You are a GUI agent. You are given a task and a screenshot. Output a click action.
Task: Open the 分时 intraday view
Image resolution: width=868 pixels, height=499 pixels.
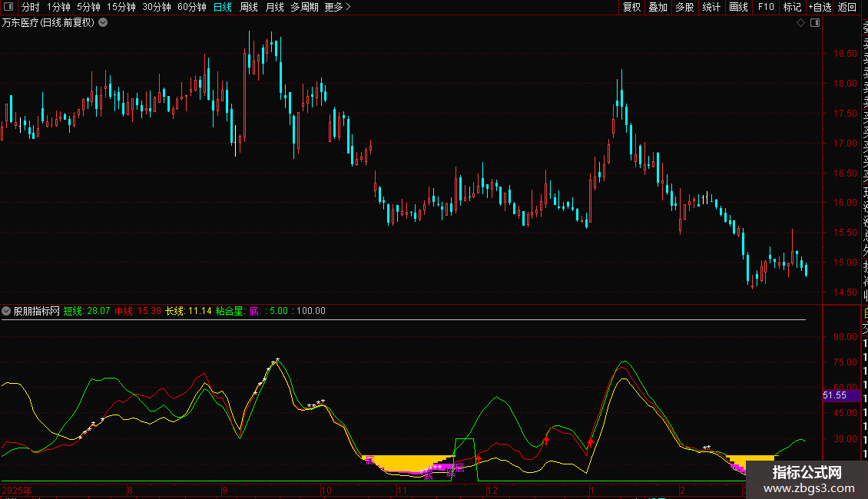click(30, 8)
